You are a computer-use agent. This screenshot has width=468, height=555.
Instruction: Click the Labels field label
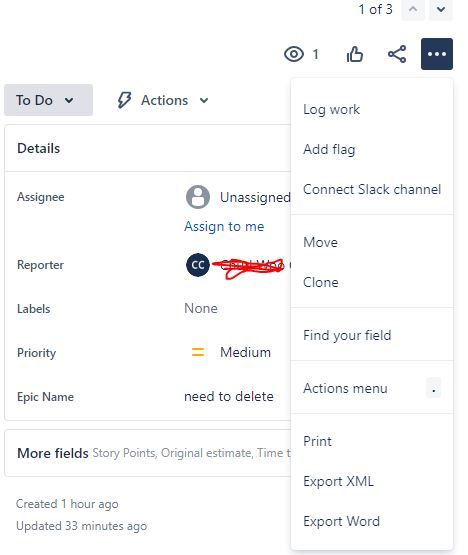tap(34, 309)
